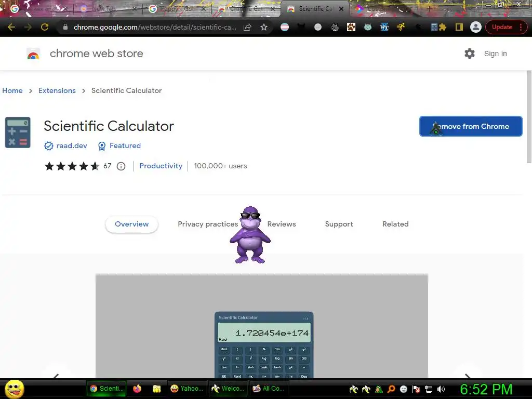Image resolution: width=532 pixels, height=399 pixels.
Task: Switch to the Chrome Ca browser tab
Action: point(246,9)
